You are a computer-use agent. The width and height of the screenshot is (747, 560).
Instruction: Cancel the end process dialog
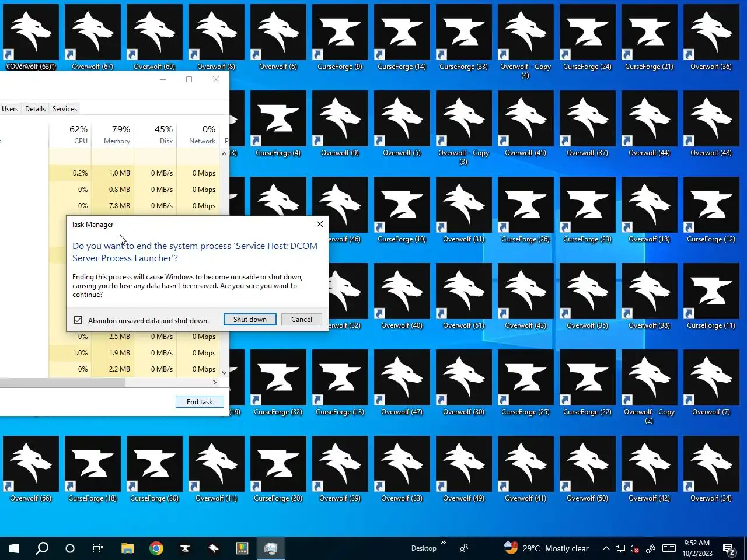[x=302, y=320]
